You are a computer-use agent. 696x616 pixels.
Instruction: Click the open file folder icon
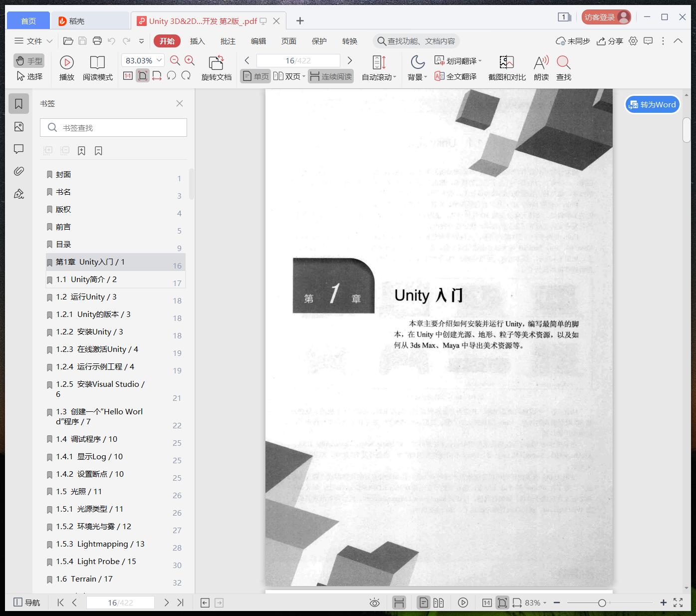68,41
